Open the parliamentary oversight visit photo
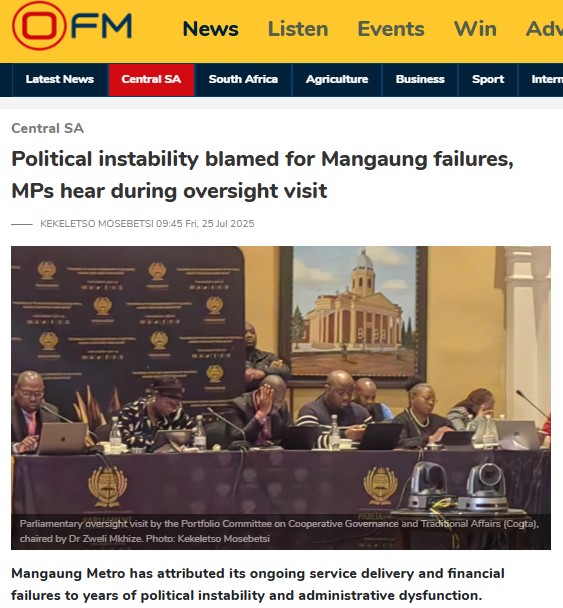This screenshot has width=563, height=608. pos(281,398)
